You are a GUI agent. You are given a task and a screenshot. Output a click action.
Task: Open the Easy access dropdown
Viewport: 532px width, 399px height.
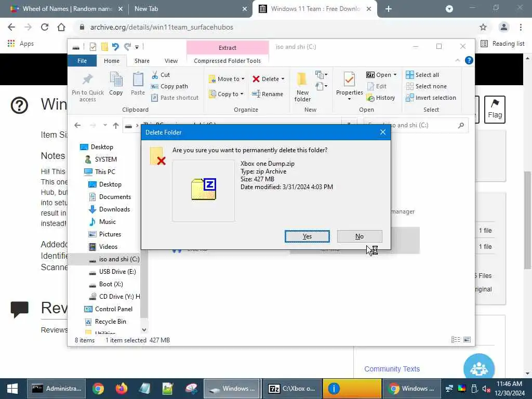coord(321,86)
